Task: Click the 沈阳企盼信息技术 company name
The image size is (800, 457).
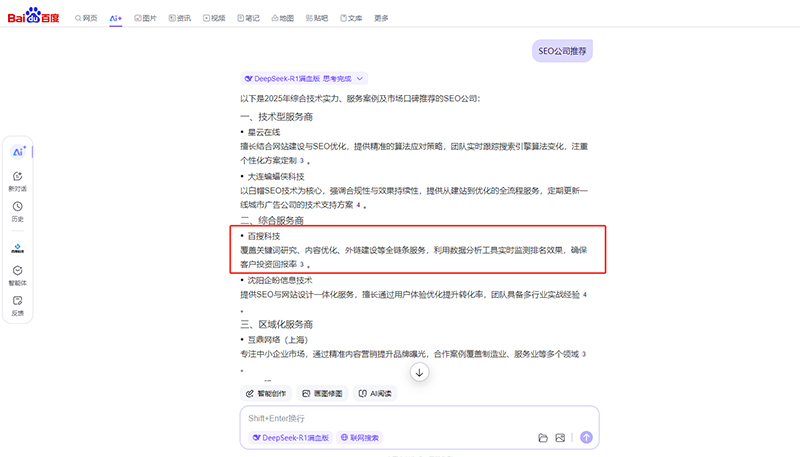Action: coord(280,280)
